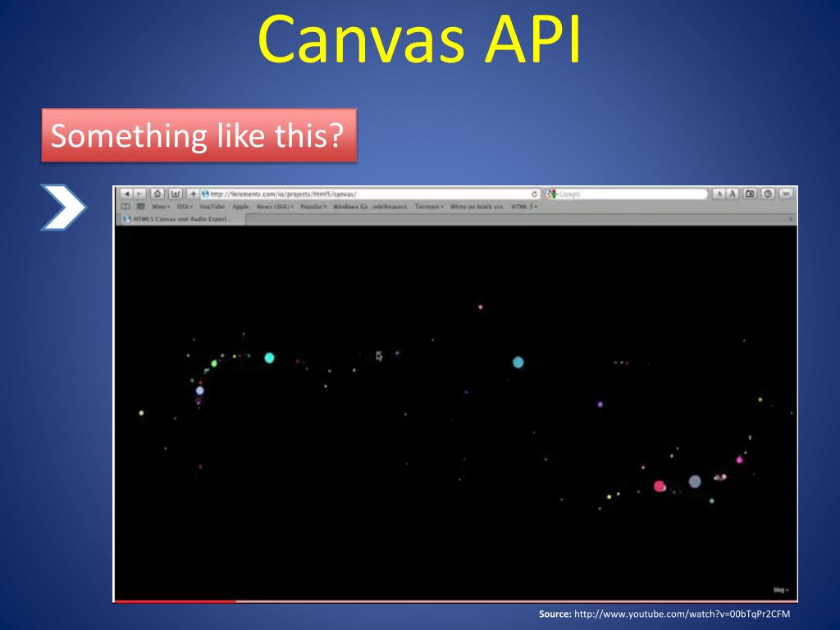The image size is (840, 630).
Task: Select the HTML5 Canvas and Audio Experiment tab
Action: [x=180, y=219]
